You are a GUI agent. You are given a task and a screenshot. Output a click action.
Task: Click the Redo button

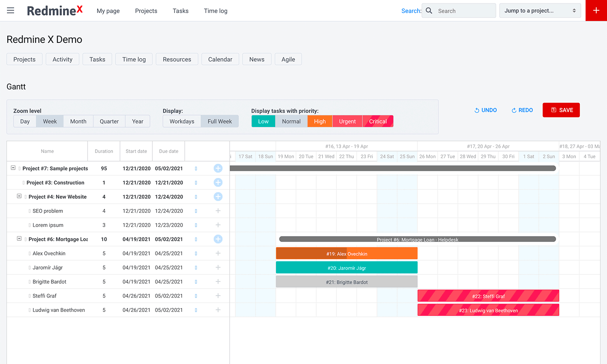pyautogui.click(x=522, y=110)
